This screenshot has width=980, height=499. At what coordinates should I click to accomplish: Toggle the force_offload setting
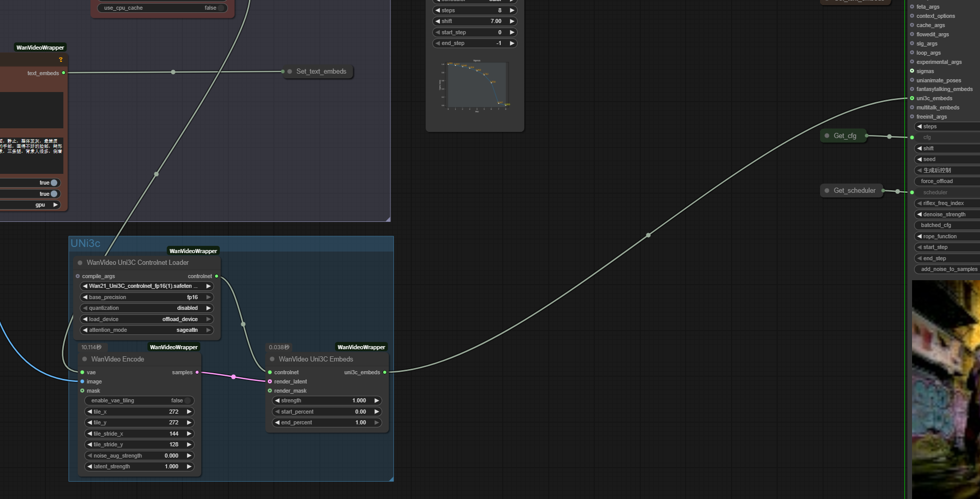(x=945, y=182)
